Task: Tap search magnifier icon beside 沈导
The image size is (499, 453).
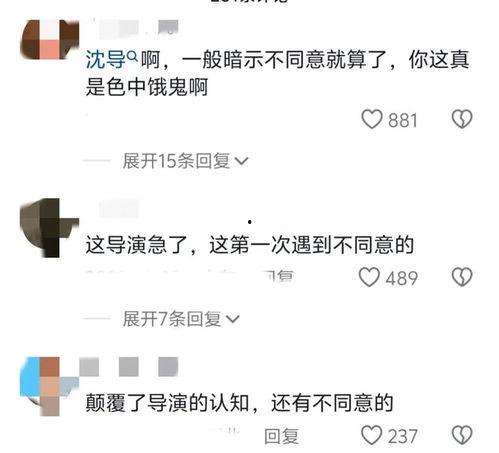Action: click(133, 57)
